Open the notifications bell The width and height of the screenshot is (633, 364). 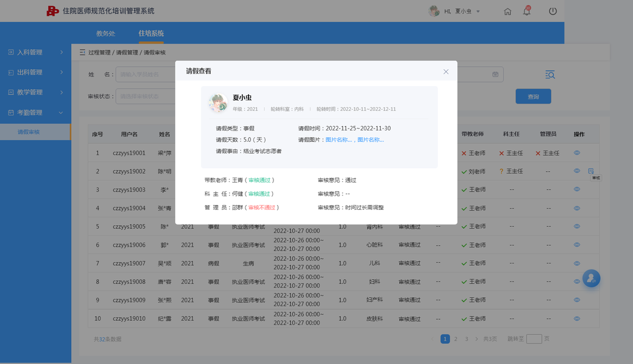pyautogui.click(x=527, y=11)
